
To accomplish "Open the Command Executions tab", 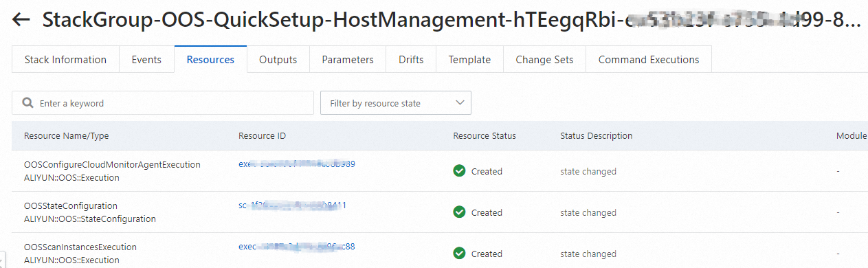I will pos(649,60).
